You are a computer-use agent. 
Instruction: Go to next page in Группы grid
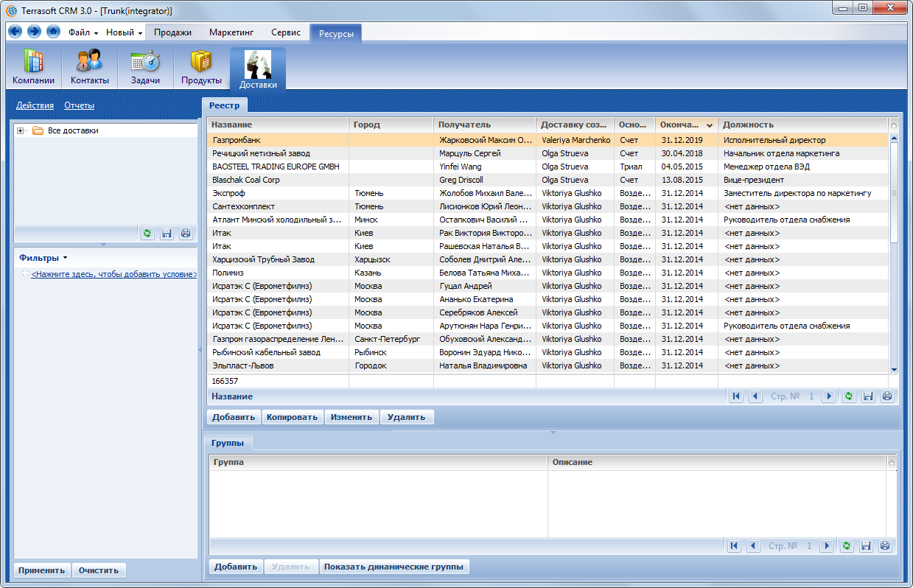827,546
